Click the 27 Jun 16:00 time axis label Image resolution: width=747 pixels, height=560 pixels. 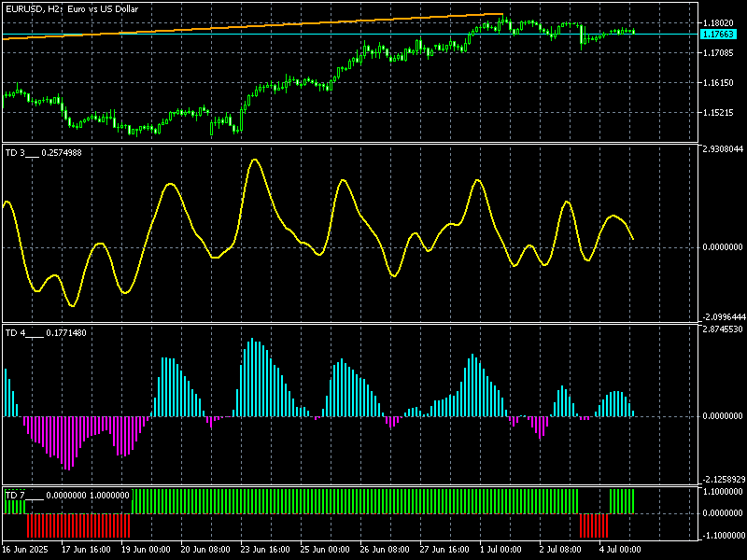pos(444,549)
